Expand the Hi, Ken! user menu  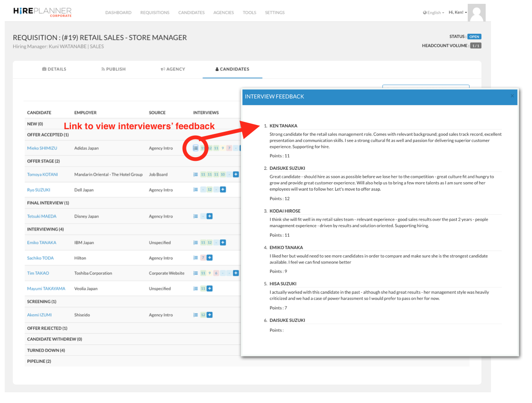[458, 12]
